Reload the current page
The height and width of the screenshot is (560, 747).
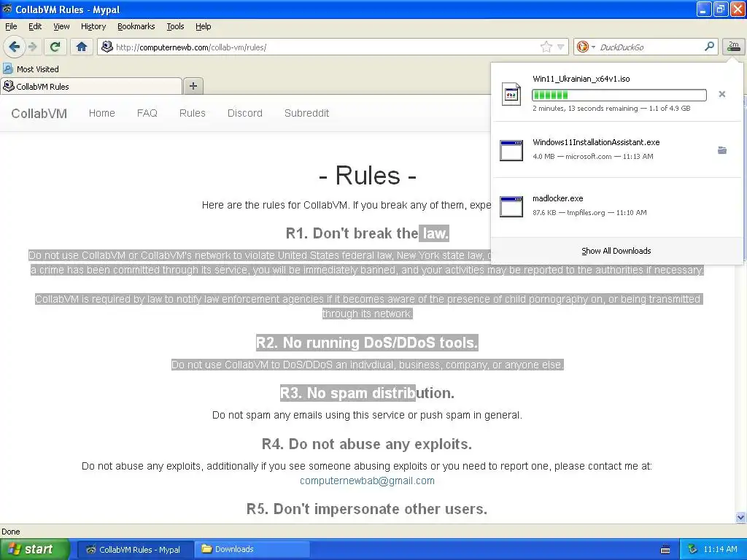coord(55,47)
